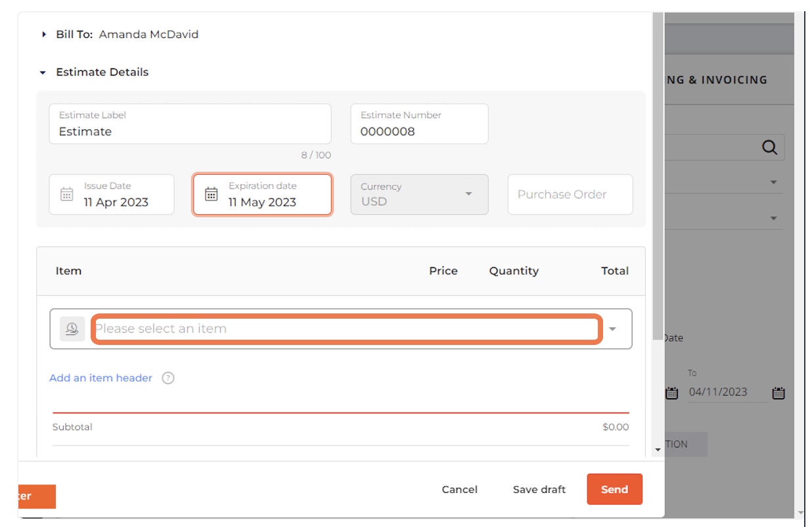Save draft of the estimate

tap(539, 490)
